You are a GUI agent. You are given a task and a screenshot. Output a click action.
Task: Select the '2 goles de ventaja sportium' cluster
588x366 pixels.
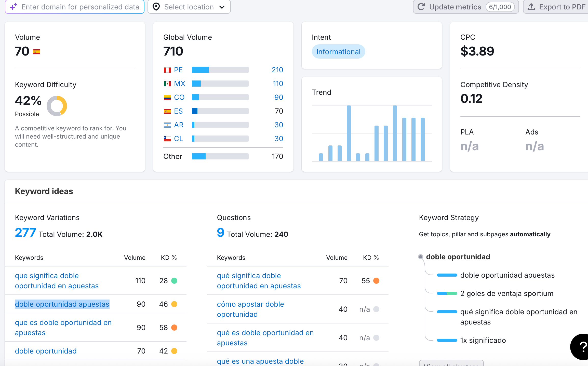click(506, 293)
